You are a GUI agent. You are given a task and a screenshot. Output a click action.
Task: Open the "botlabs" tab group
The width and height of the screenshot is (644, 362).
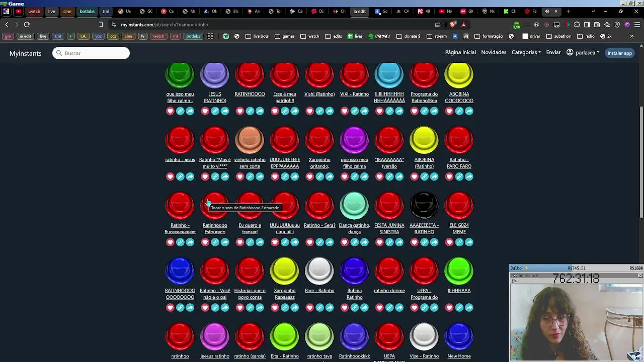(87, 11)
